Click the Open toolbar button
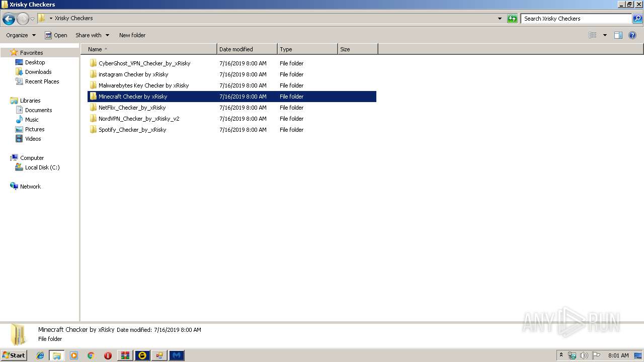Viewport: 644px width, 362px height. coord(56,35)
